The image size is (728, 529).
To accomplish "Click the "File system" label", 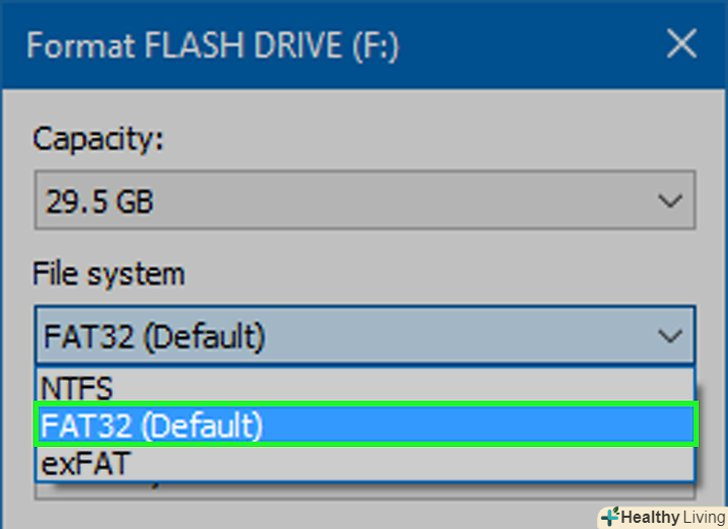I will point(108,272).
